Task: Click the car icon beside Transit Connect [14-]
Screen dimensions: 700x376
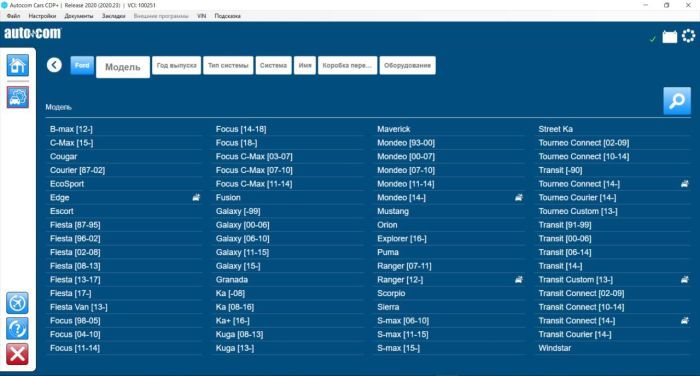Action: 684,321
